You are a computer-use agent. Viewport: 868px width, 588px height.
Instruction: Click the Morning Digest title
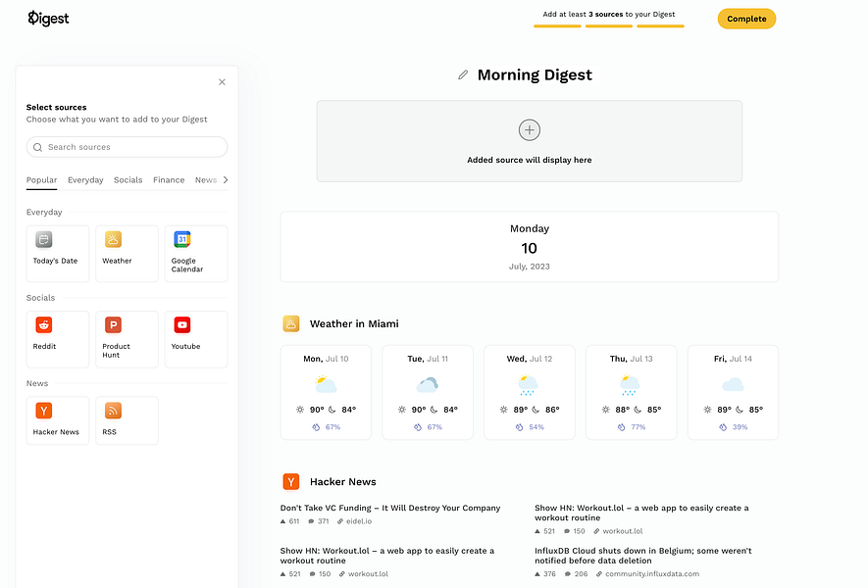pyautogui.click(x=535, y=74)
